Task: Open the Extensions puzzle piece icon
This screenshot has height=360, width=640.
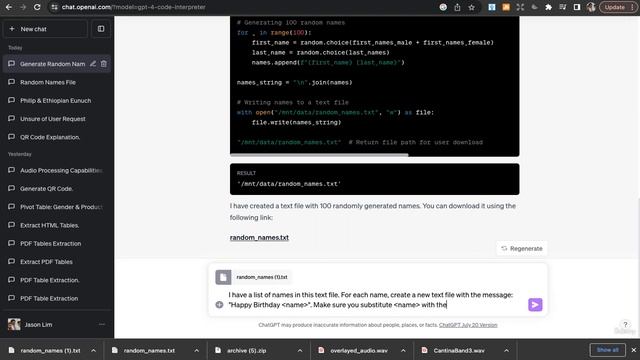Action: pos(549,7)
